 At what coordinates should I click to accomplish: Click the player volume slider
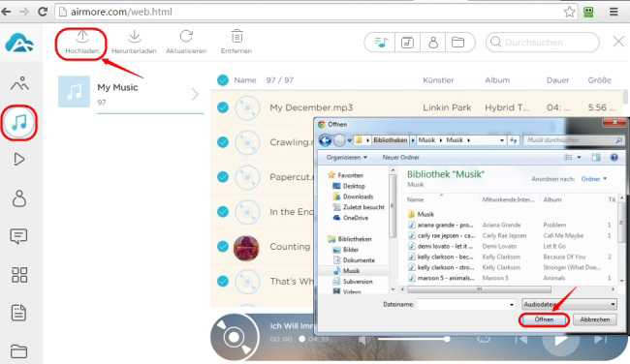pyautogui.click(x=414, y=339)
